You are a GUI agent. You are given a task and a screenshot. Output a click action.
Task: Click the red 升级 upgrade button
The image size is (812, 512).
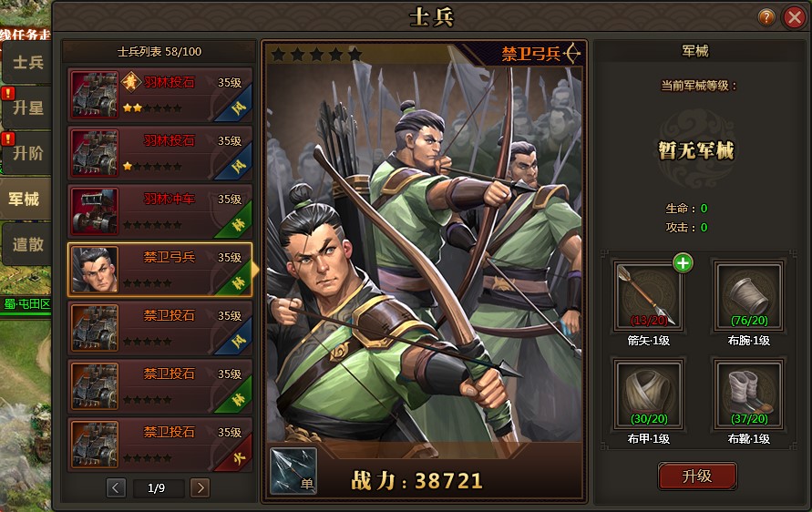tap(697, 476)
